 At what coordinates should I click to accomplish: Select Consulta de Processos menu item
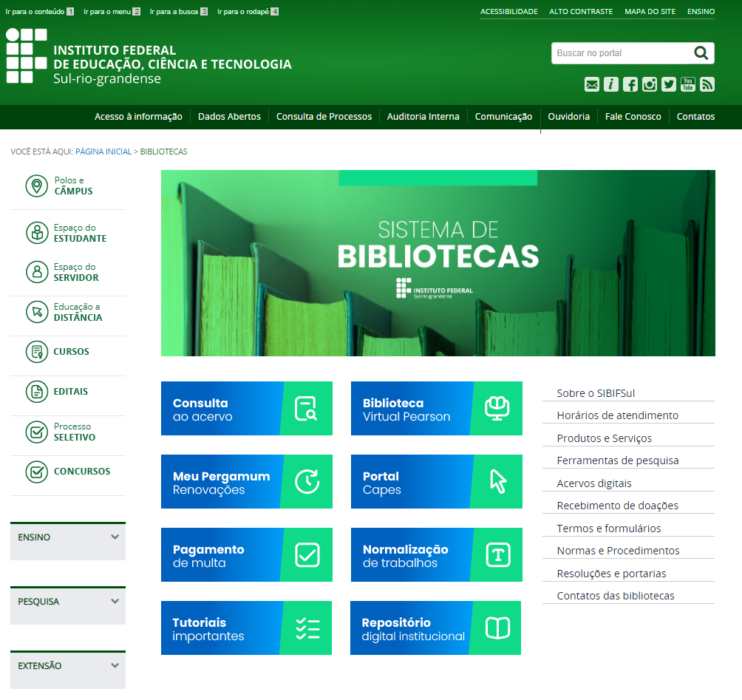pyautogui.click(x=324, y=117)
